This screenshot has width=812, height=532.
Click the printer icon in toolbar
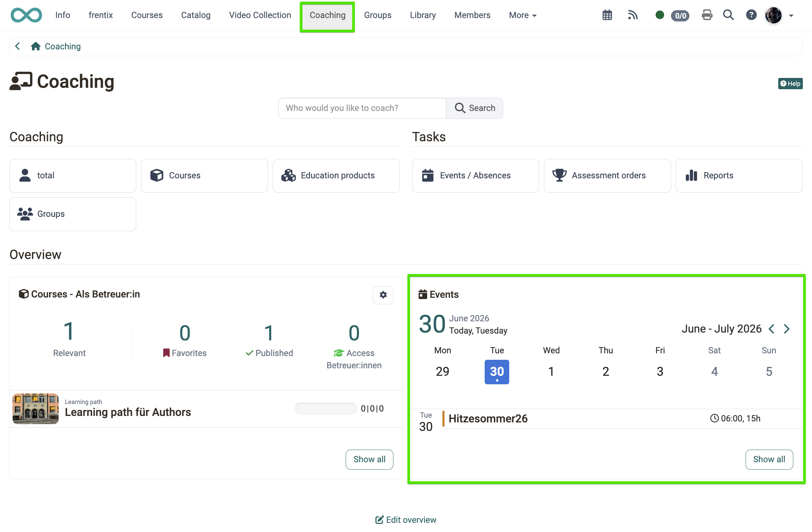tap(707, 15)
